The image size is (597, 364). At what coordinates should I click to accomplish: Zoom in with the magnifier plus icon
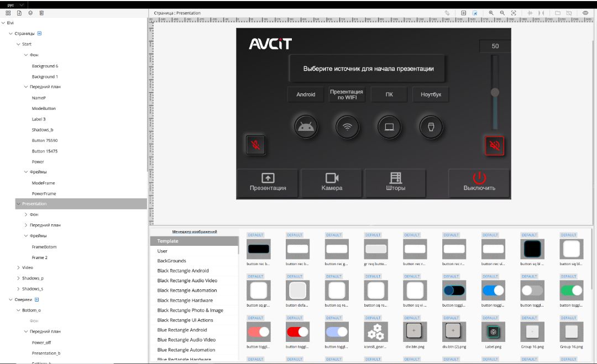[491, 13]
